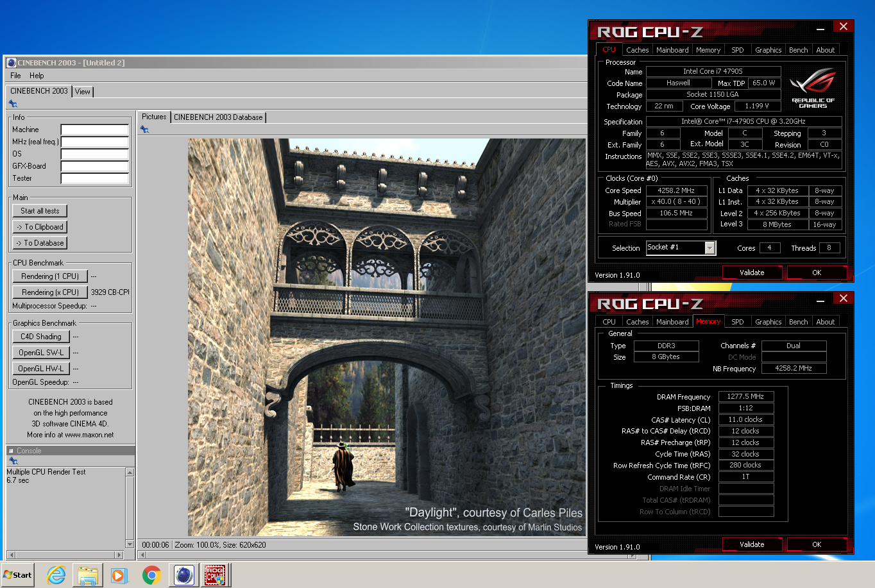Viewport: 875px width, 588px height.
Task: Open Windows Explorer folder taskbar icon
Action: (x=88, y=575)
